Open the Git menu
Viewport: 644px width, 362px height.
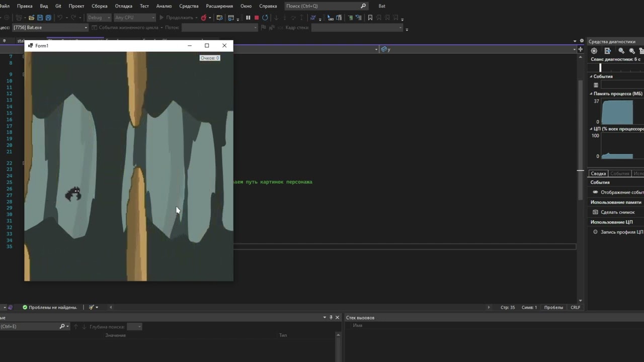tap(58, 6)
